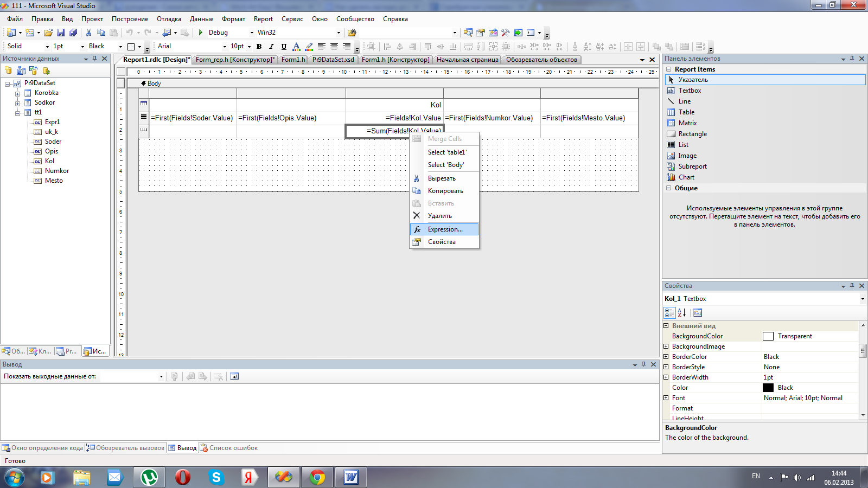Choose Копировать in the context menu

444,191
